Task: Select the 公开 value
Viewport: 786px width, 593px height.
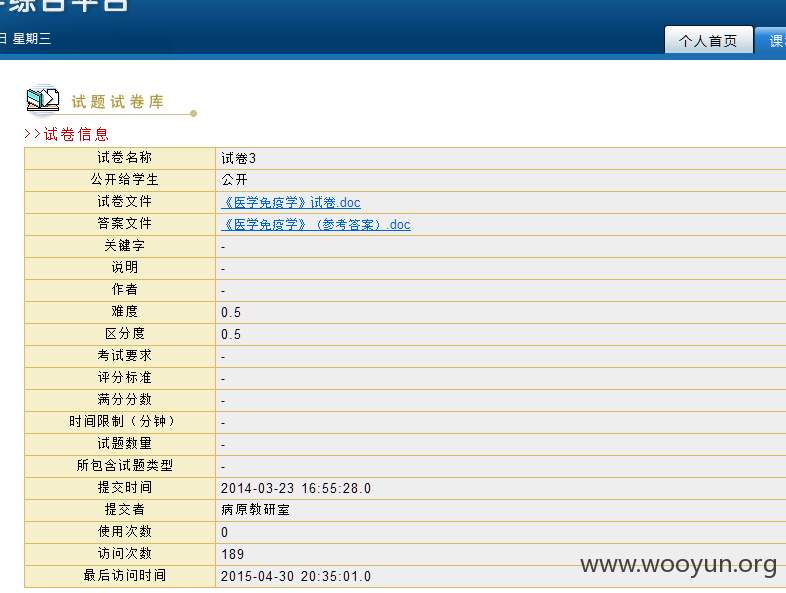Action: 234,180
